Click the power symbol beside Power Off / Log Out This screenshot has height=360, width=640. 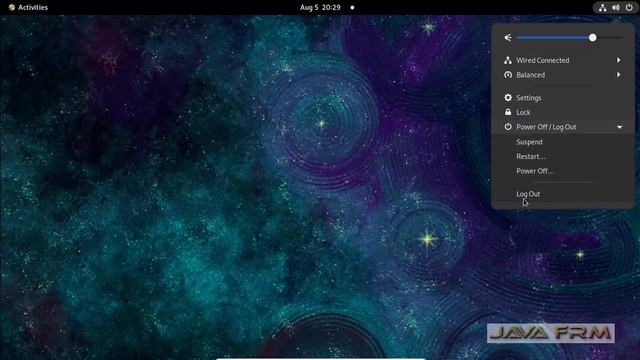point(508,127)
